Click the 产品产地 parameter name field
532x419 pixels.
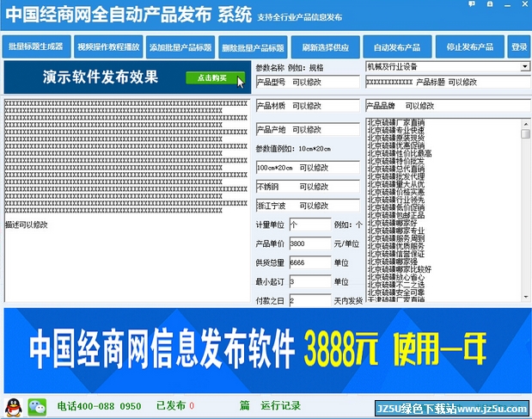tap(308, 129)
